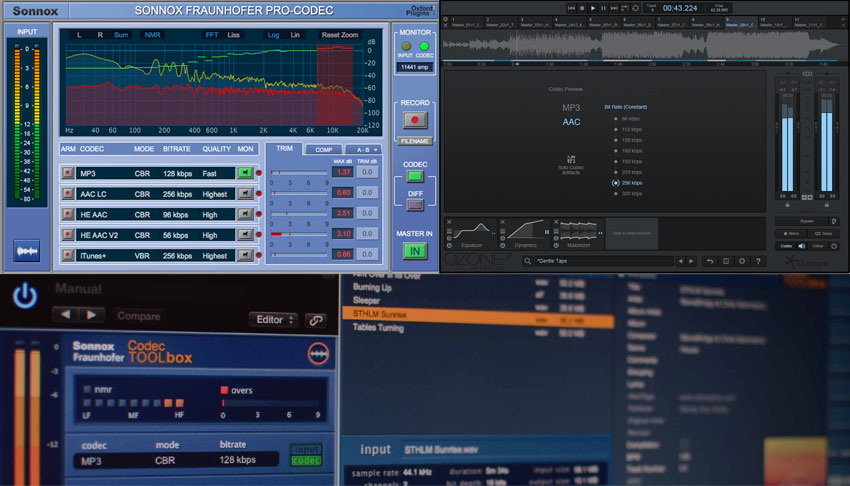Open the Ozone settings gear icon
The height and width of the screenshot is (486, 850).
pyautogui.click(x=742, y=261)
